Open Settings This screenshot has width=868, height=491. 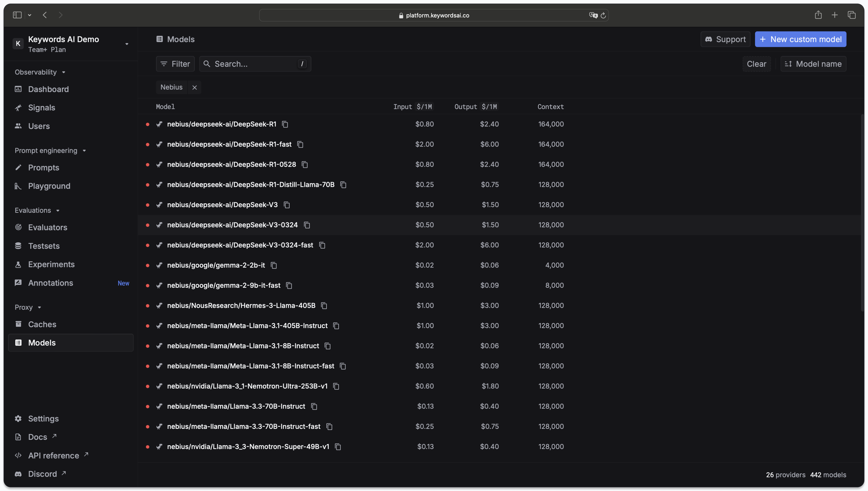click(71, 419)
